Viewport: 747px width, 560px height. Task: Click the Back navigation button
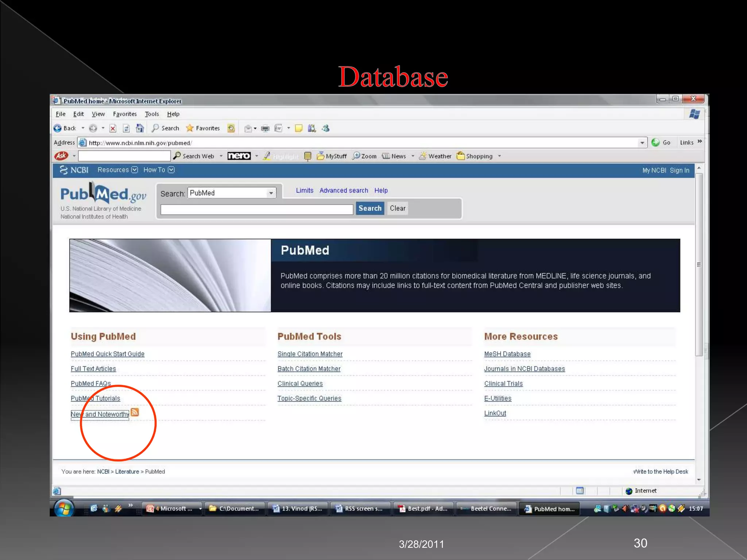[x=65, y=128]
